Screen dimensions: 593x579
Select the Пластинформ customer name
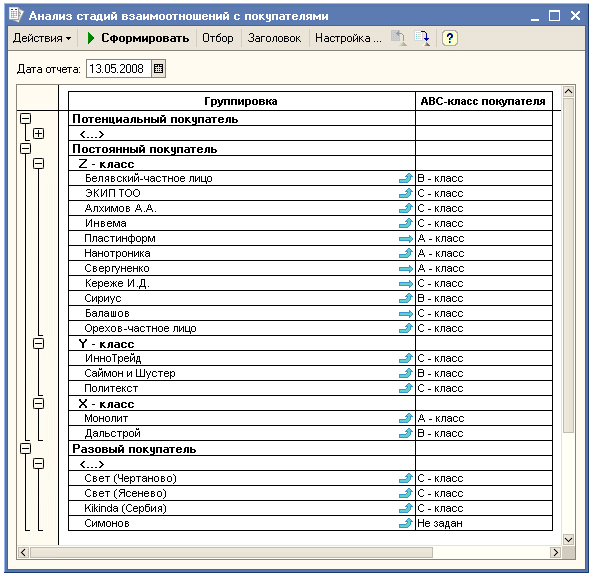tap(120, 239)
